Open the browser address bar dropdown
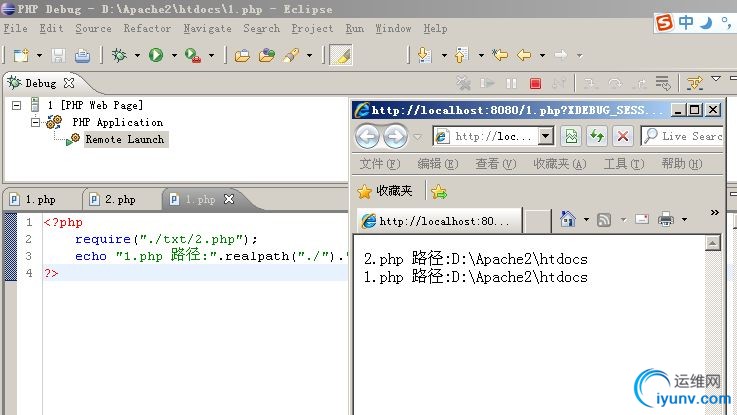 click(545, 136)
